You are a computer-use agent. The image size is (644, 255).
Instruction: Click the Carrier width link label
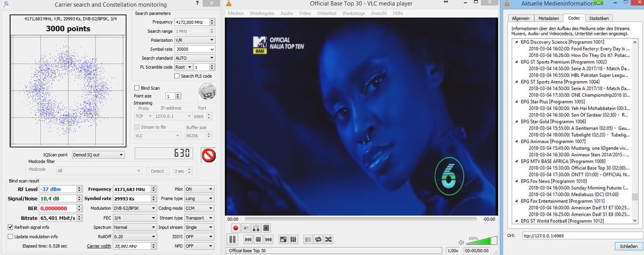pos(99,246)
